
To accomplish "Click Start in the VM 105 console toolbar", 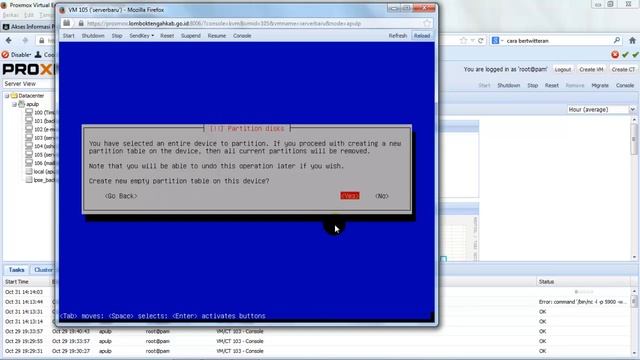I will click(69, 36).
